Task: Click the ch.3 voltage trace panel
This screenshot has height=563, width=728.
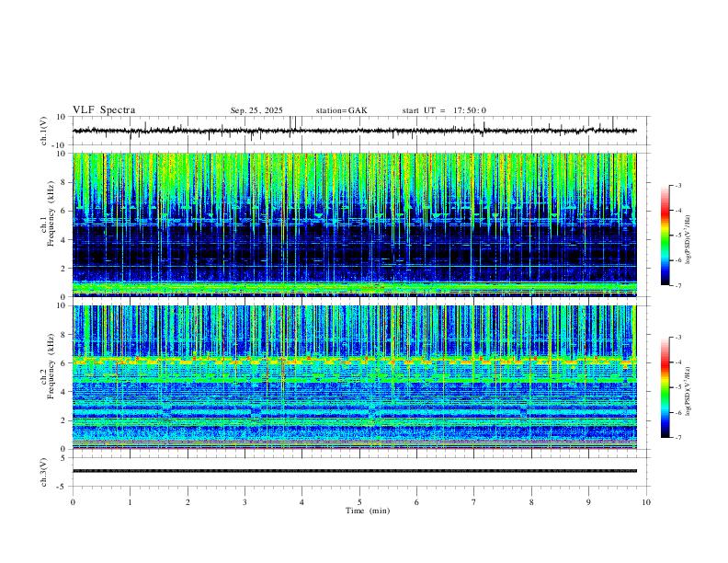Action: tap(361, 472)
